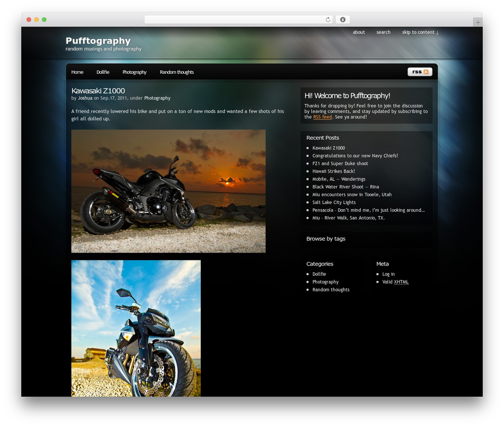Open Congratulations to our new Navy Chiefs! post
The height and width of the screenshot is (427, 504).
(355, 156)
